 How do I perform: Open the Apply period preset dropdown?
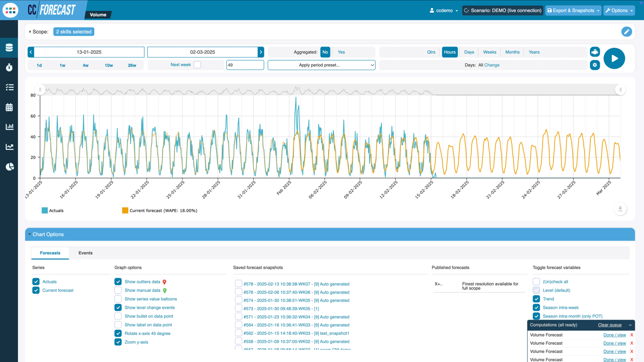322,65
